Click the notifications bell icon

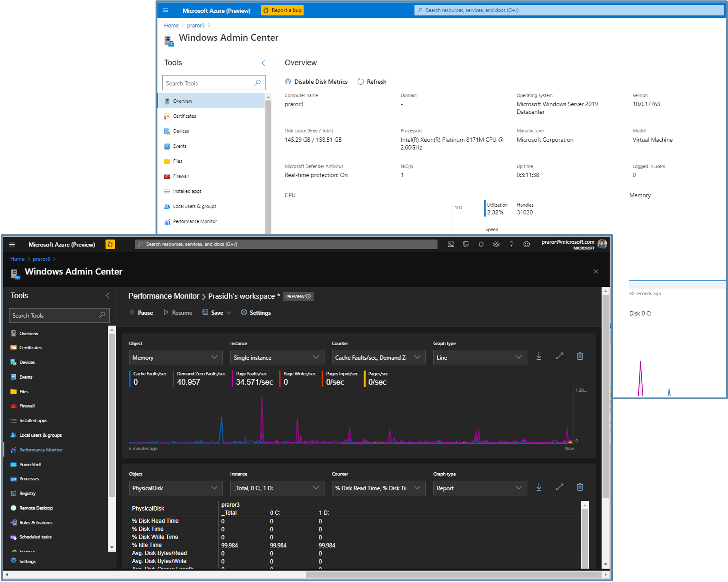pos(481,244)
